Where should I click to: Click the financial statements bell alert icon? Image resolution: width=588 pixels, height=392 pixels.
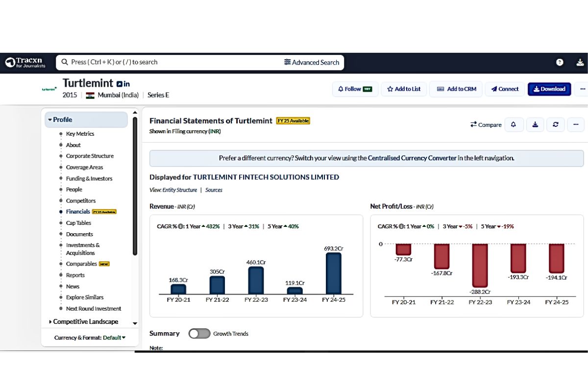[514, 124]
